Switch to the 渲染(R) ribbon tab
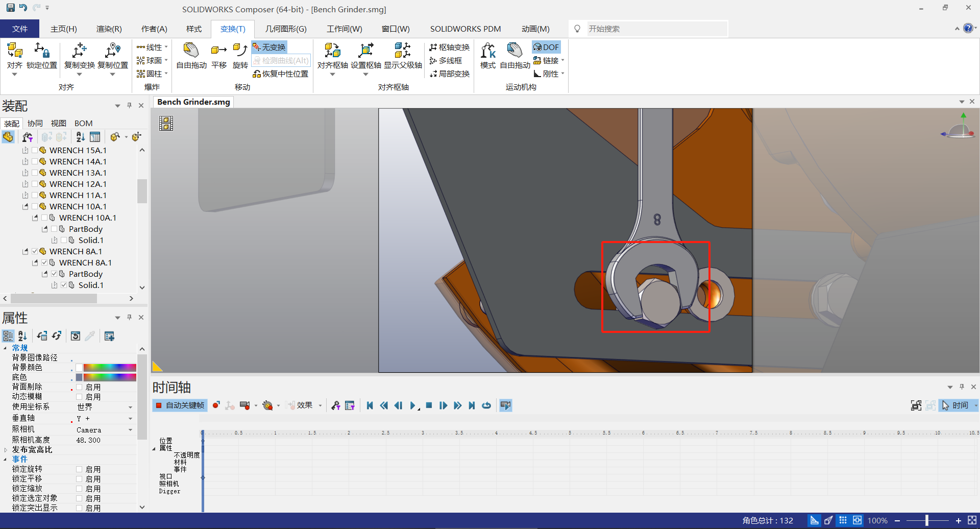The width and height of the screenshot is (980, 529). pos(109,29)
